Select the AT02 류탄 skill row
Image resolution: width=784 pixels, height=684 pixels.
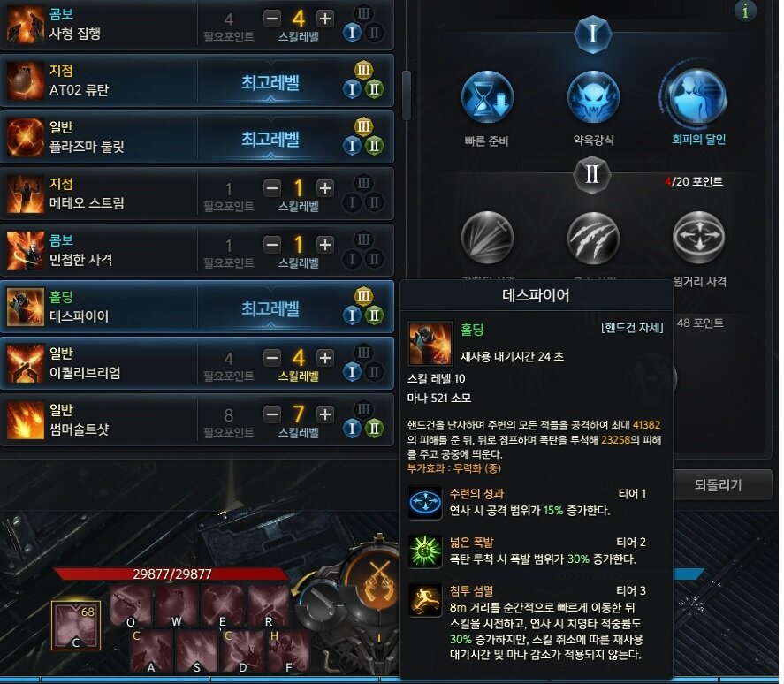(x=197, y=80)
